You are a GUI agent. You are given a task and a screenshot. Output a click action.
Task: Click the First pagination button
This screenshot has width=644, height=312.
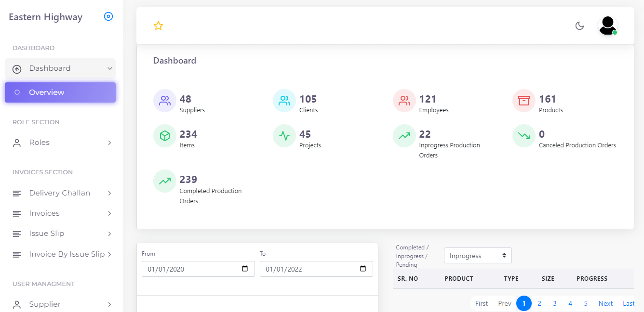482,303
